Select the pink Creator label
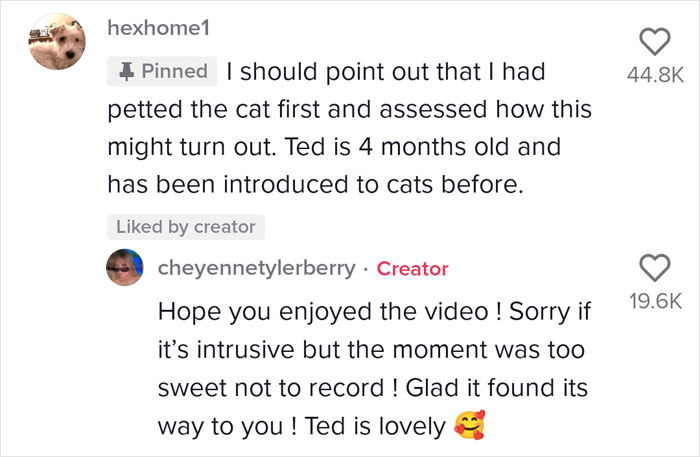Screen dimensions: 700x457 412,268
